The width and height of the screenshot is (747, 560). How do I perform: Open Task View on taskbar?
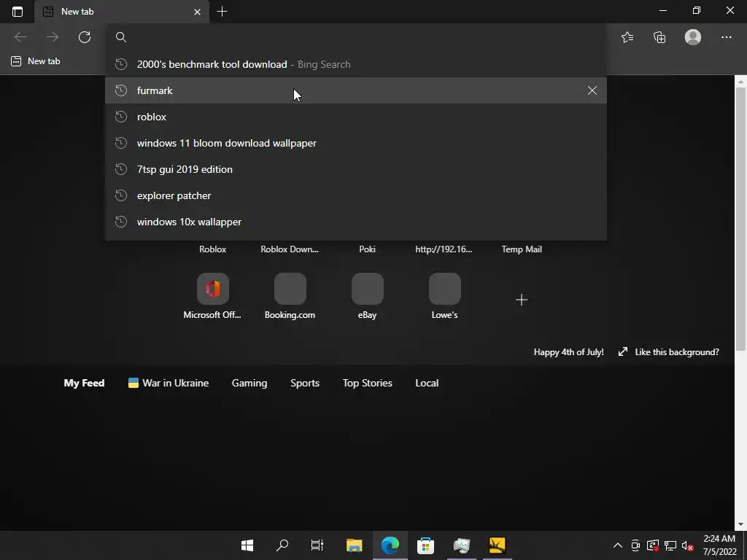[x=317, y=545]
